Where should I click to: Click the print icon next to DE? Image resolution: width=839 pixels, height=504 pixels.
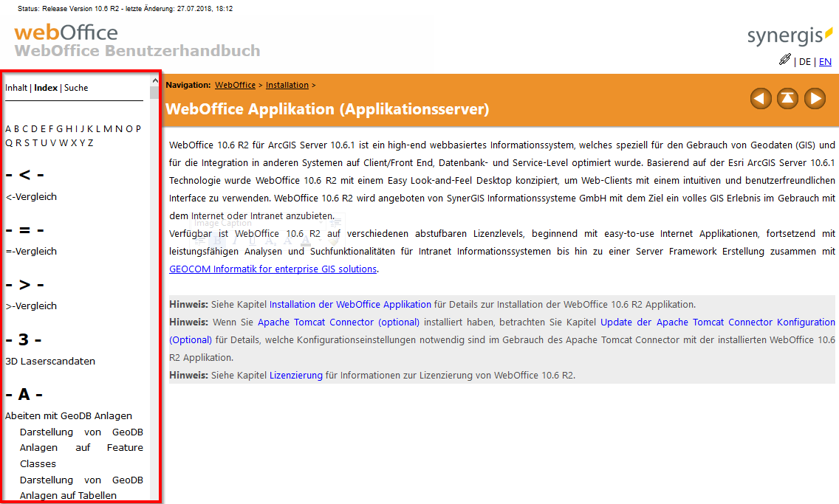pyautogui.click(x=785, y=59)
